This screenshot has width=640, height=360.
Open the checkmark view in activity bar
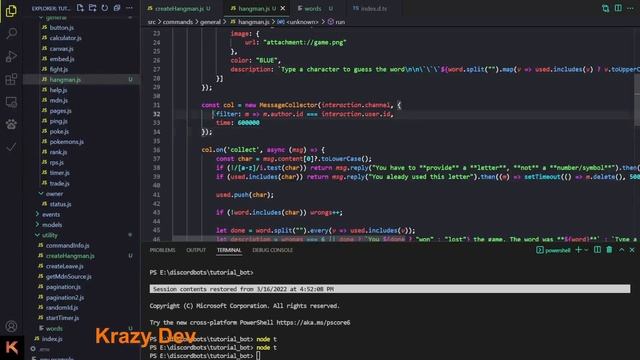[11, 147]
